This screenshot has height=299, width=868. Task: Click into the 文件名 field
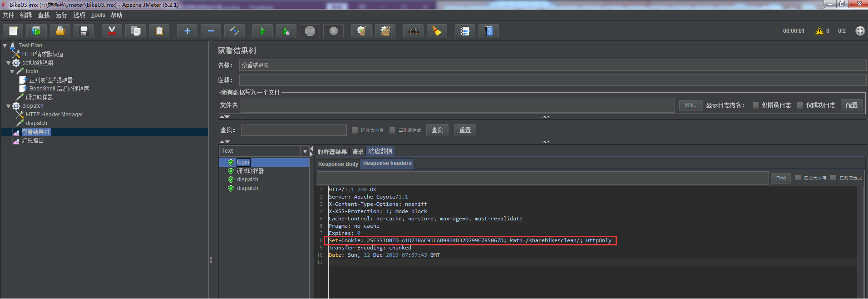[458, 105]
